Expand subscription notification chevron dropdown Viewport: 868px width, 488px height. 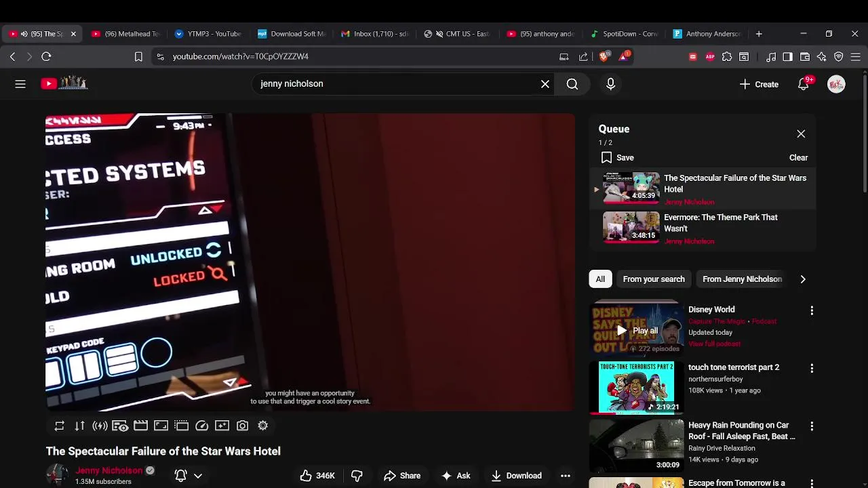pos(198,476)
